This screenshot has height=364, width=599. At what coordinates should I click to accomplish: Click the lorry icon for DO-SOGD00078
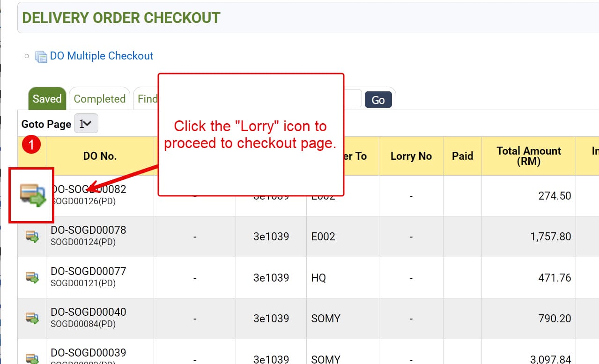click(x=32, y=237)
